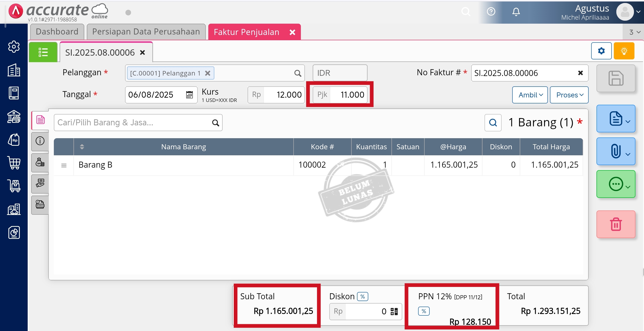The height and width of the screenshot is (331, 644).
Task: Click the calculator icon in Diskon field
Action: click(394, 312)
